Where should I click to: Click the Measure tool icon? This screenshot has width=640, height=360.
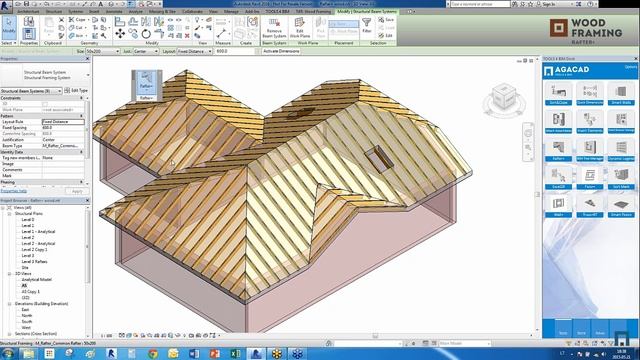click(221, 33)
